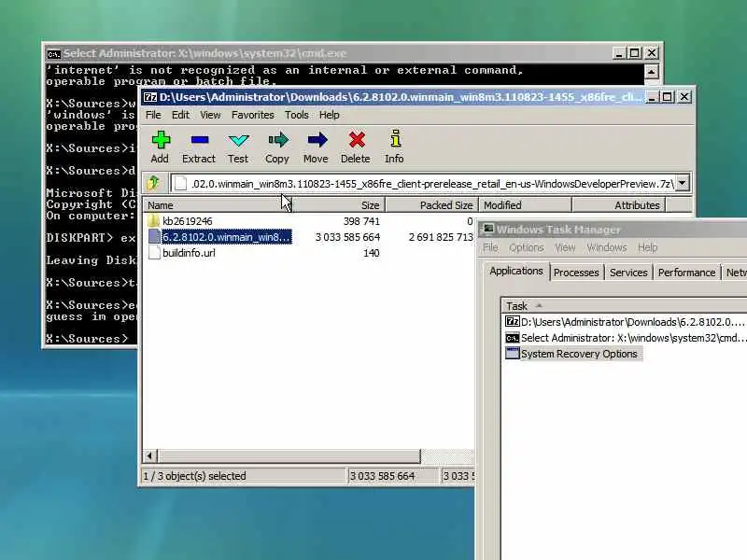Sort by Packed Size column

(431, 205)
